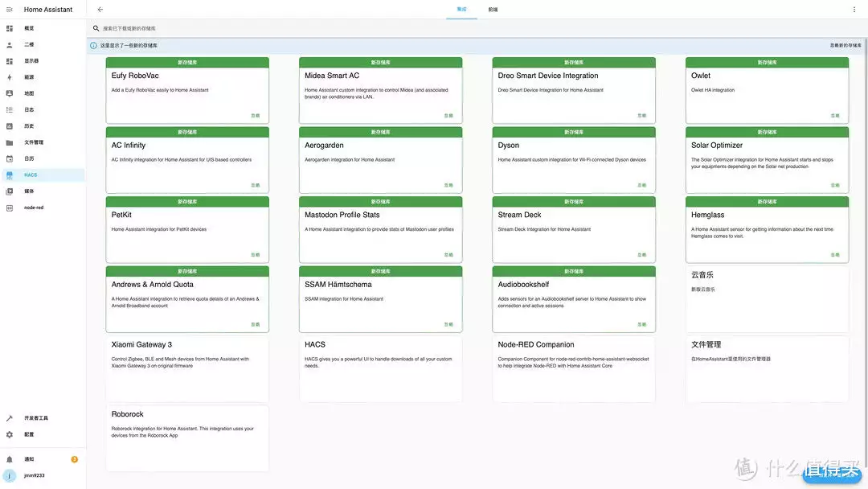Dismiss Owlet with its 忽略 link
Image resolution: width=868 pixels, height=489 pixels.
coord(835,116)
